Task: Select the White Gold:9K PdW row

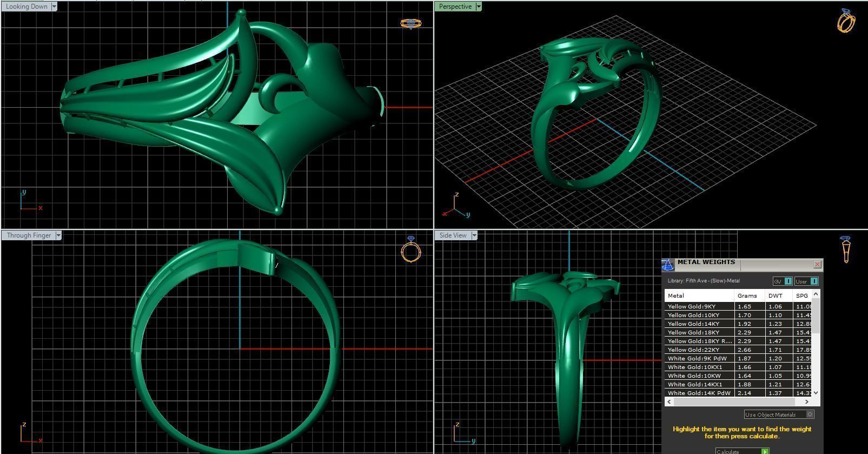Action: tap(739, 358)
